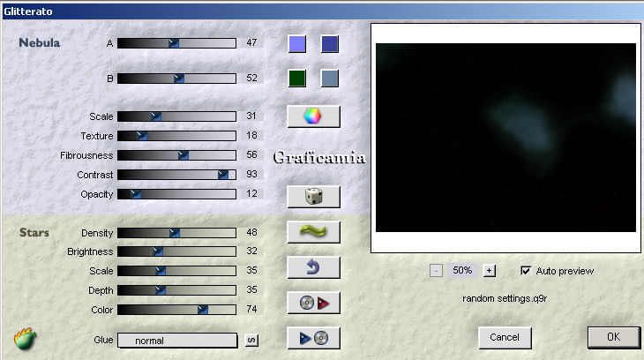Cancel the Glitterato dialog
This screenshot has width=644, height=360.
click(x=505, y=337)
